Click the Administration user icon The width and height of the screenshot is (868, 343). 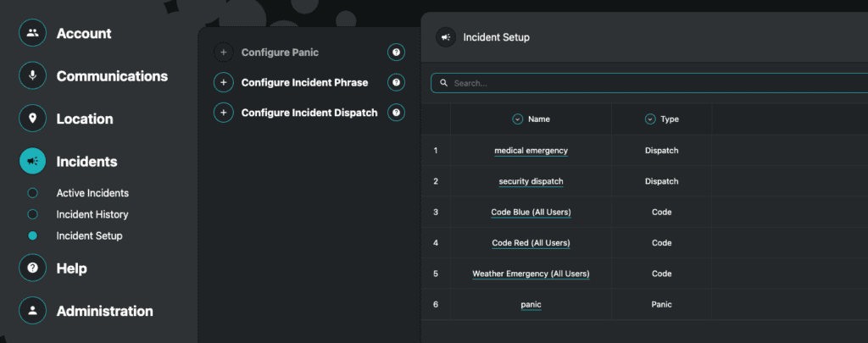[x=32, y=311]
